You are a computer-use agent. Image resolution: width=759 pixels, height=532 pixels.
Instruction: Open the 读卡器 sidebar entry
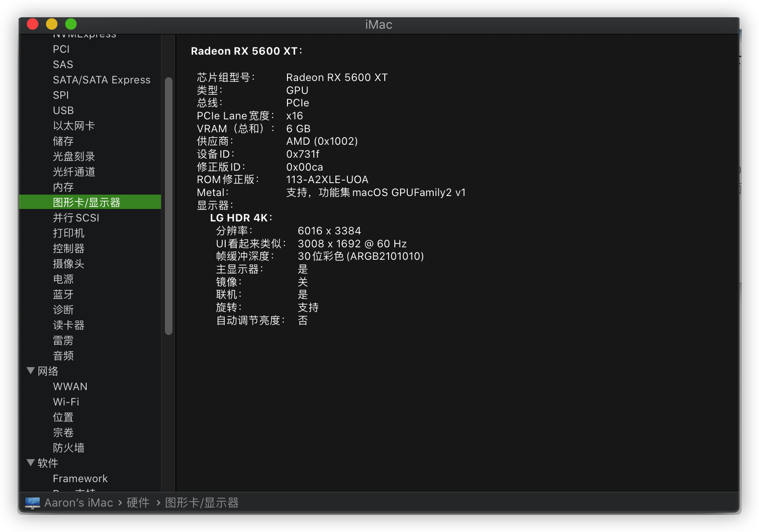69,325
